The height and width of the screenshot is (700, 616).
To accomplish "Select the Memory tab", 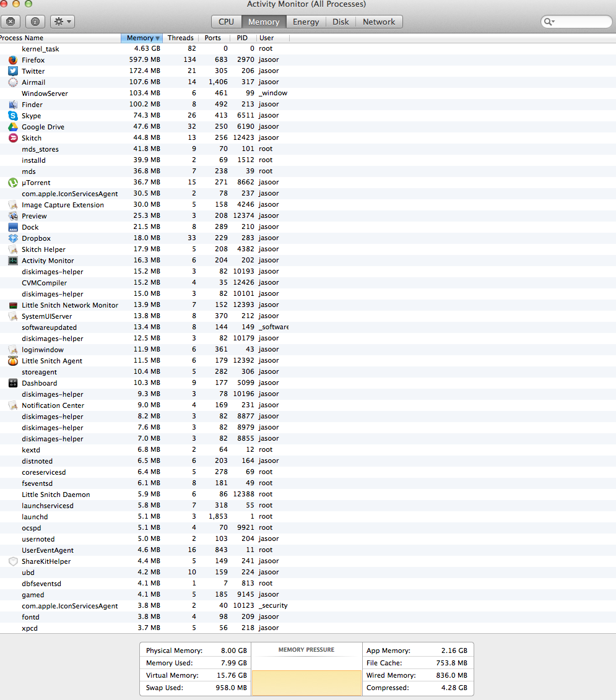I will point(264,22).
